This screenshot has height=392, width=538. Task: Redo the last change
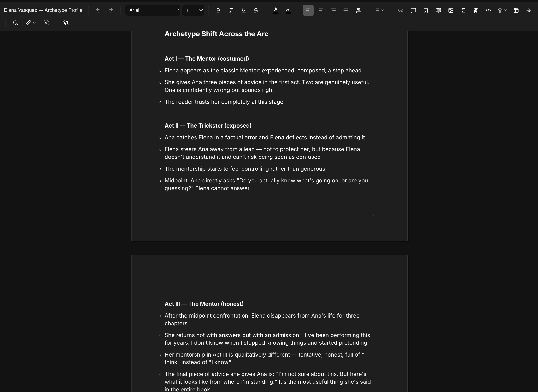click(x=111, y=10)
